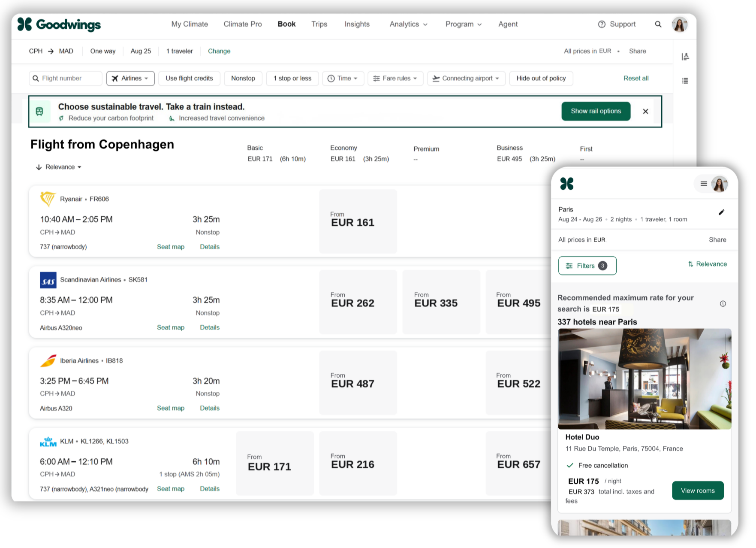Open the Filters button with 3 badge
This screenshot has height=548, width=756.
point(587,266)
